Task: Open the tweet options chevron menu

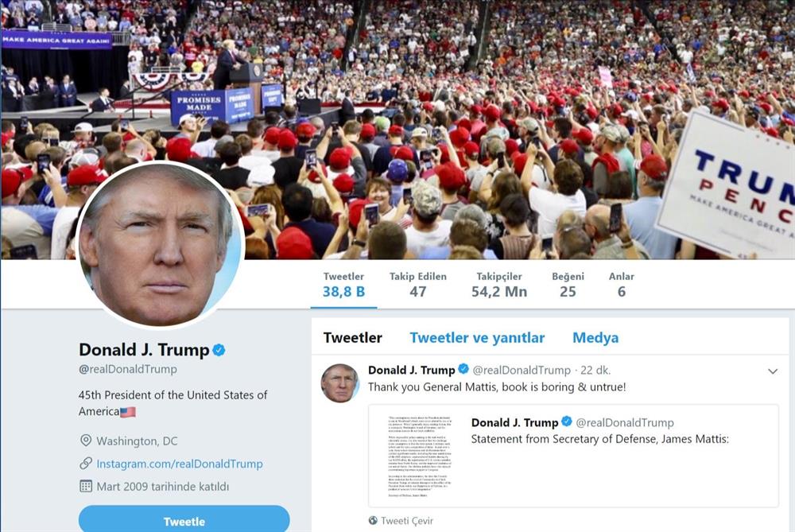Action: pyautogui.click(x=773, y=371)
